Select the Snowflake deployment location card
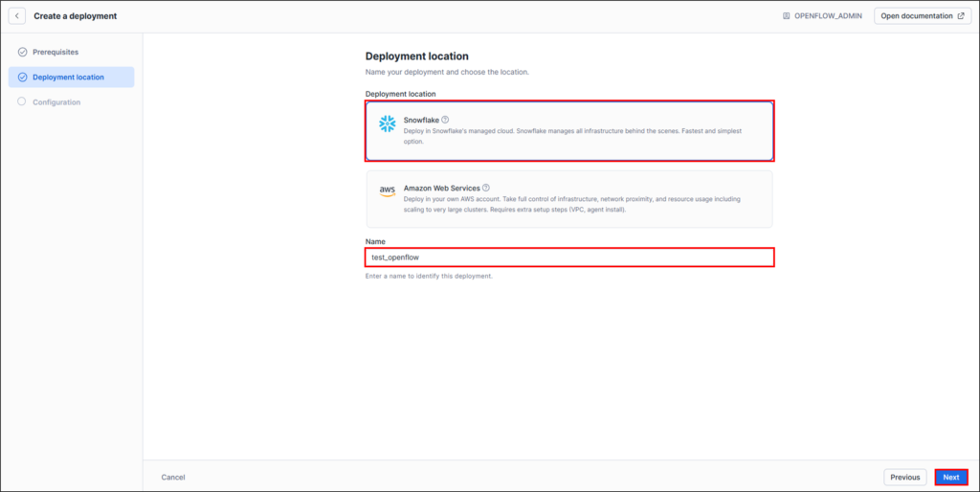The image size is (980, 492). tap(569, 131)
